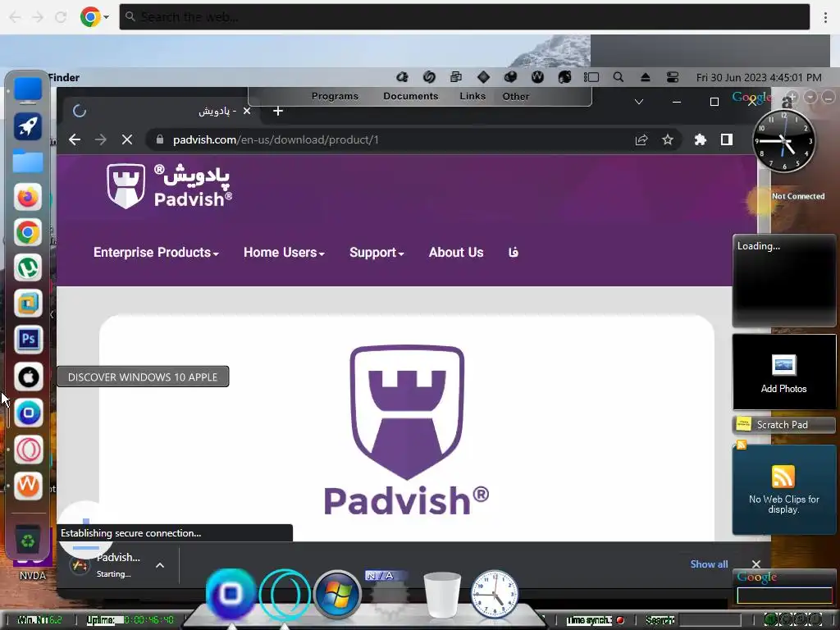Open Photoshop from the left dock
The width and height of the screenshot is (840, 630).
[28, 339]
